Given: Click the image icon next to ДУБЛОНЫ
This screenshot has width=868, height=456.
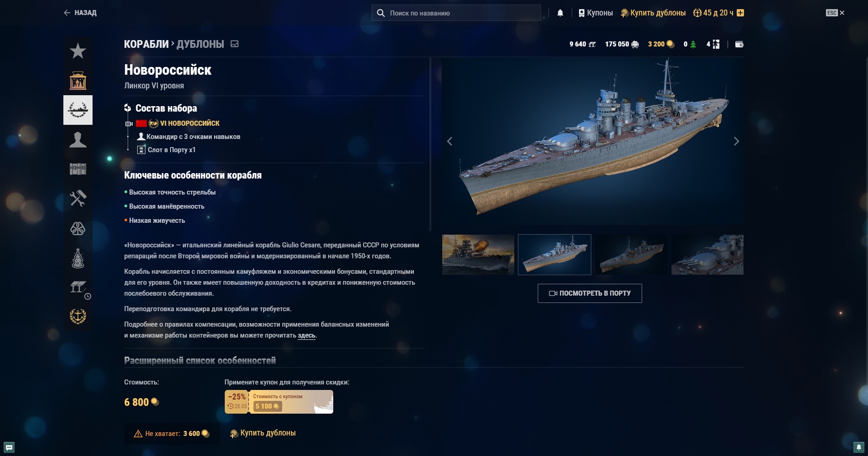Looking at the screenshot, I should pos(234,44).
